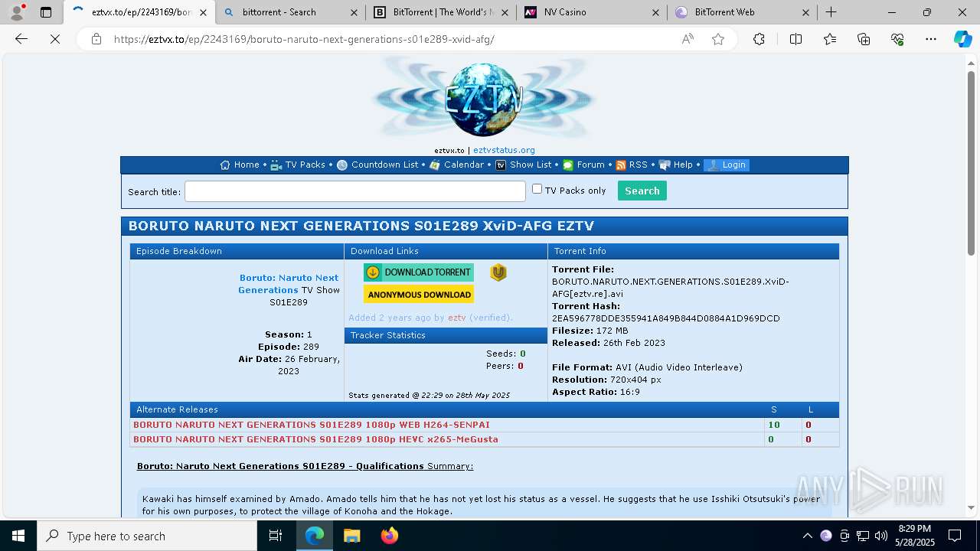980x551 pixels.
Task: Open Settings and more ellipsis
Action: click(931, 39)
